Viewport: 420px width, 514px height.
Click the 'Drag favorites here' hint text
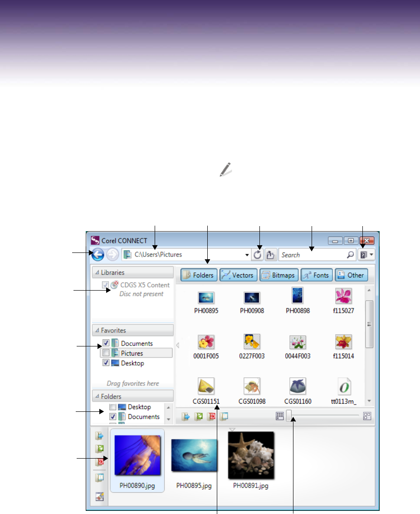click(133, 383)
